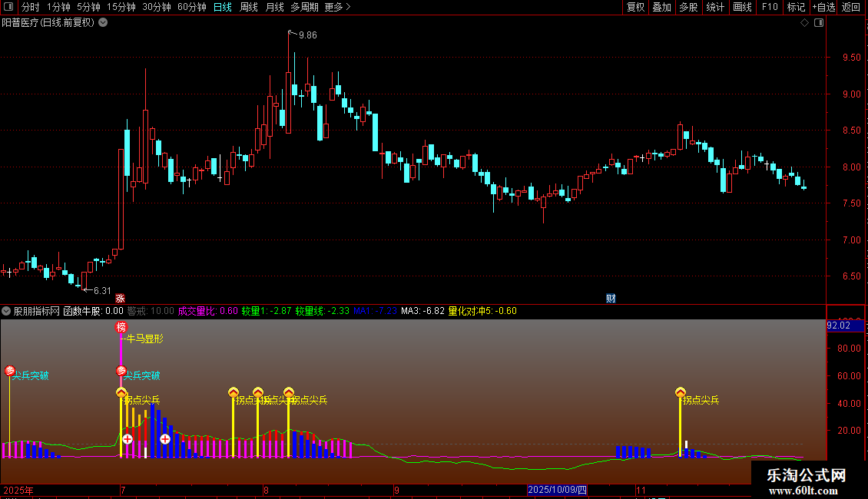Switch to 月线 monthly chart
This screenshot has width=868, height=499.
coord(274,7)
